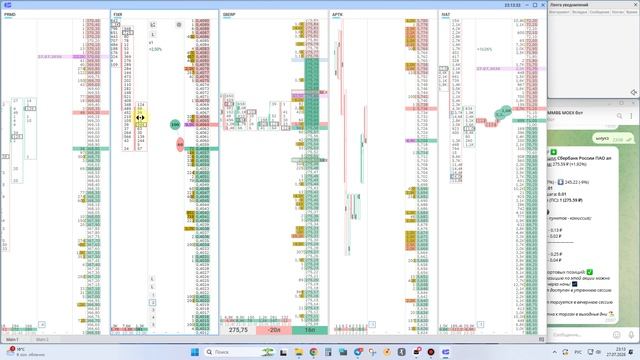Image resolution: width=640 pixels, height=360 pixels.
Task: Click the trading app logo in title bar
Action: [x=7, y=5]
